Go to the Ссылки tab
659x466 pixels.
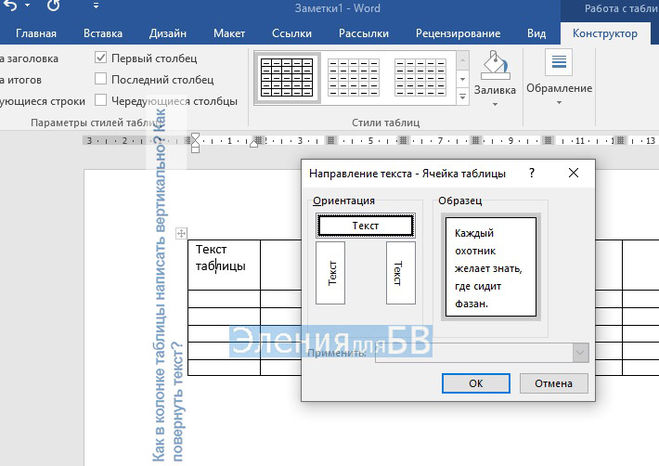click(292, 33)
